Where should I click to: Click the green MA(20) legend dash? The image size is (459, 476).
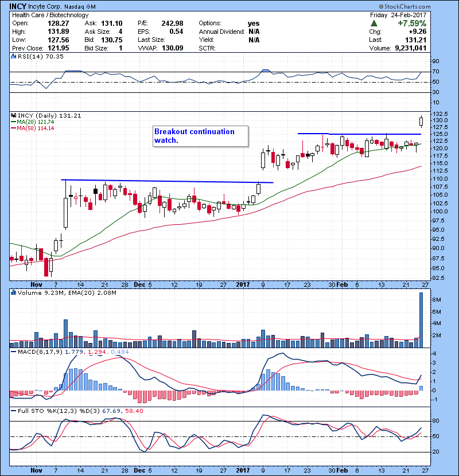tap(13, 122)
